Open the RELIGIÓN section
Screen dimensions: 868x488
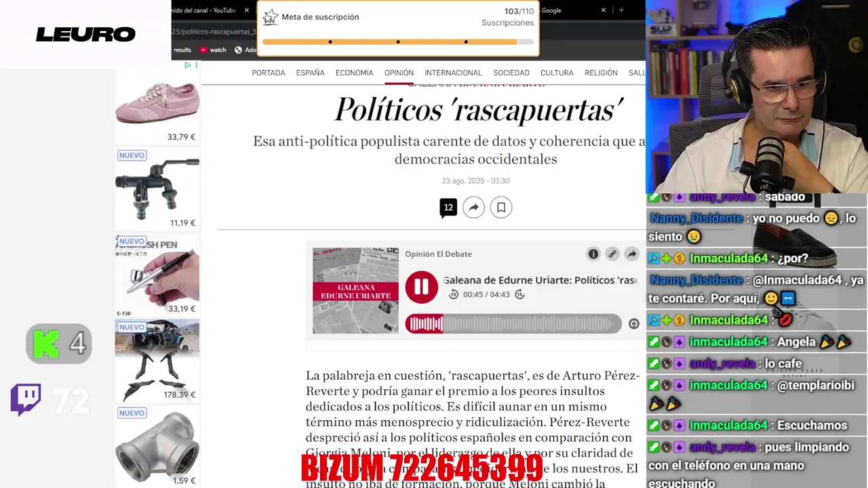click(x=601, y=73)
